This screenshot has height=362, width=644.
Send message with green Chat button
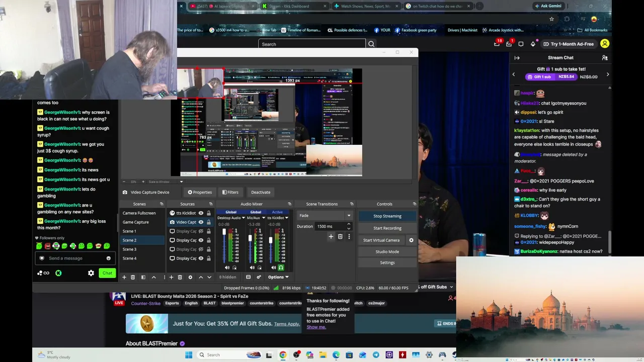click(x=107, y=273)
